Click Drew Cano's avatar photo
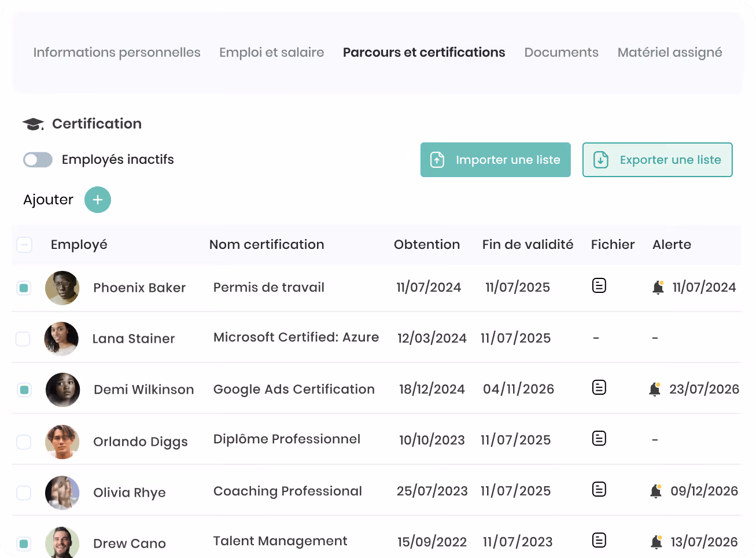Image resolution: width=756 pixels, height=558 pixels. point(62,542)
